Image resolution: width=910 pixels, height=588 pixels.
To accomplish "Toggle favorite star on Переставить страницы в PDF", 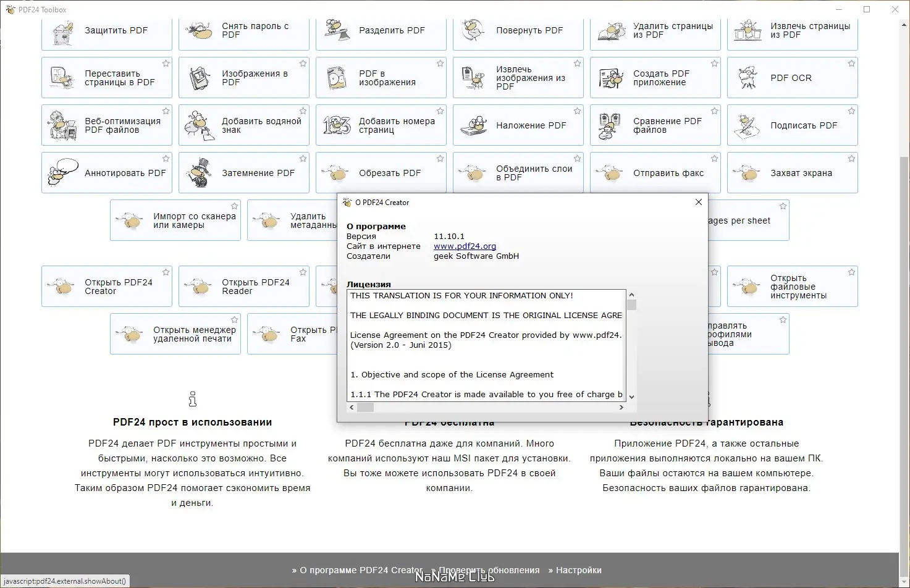I will pyautogui.click(x=166, y=64).
